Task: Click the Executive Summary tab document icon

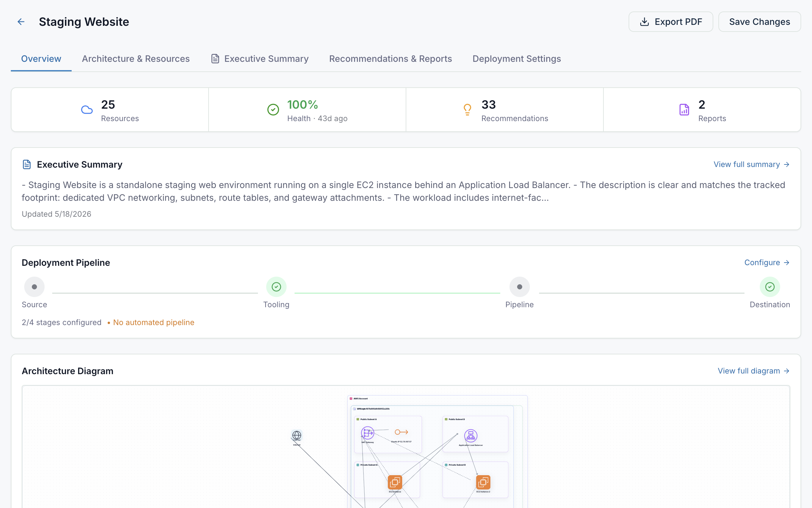Action: pos(215,59)
